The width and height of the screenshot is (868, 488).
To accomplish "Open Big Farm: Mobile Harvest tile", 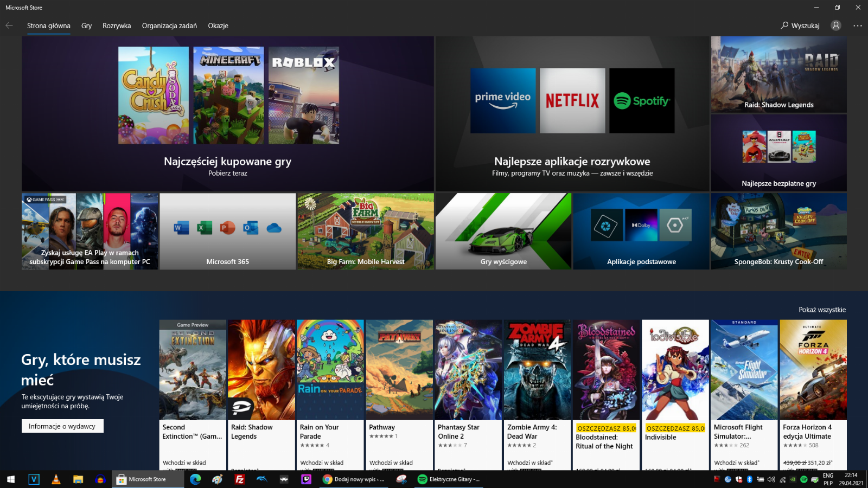I will [x=366, y=232].
